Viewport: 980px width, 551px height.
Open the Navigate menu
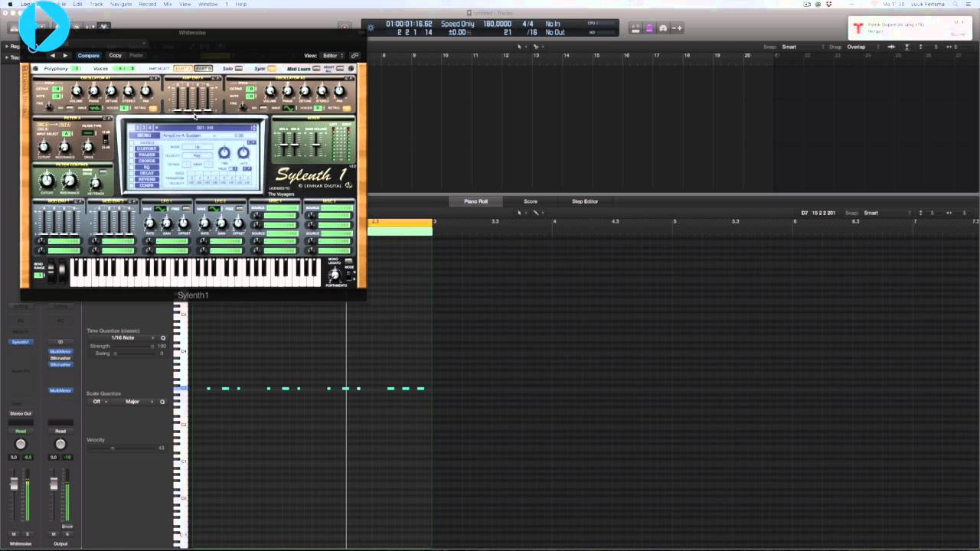coord(121,4)
